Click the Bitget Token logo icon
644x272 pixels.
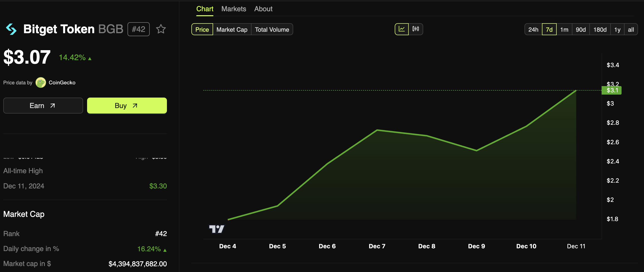click(x=11, y=29)
